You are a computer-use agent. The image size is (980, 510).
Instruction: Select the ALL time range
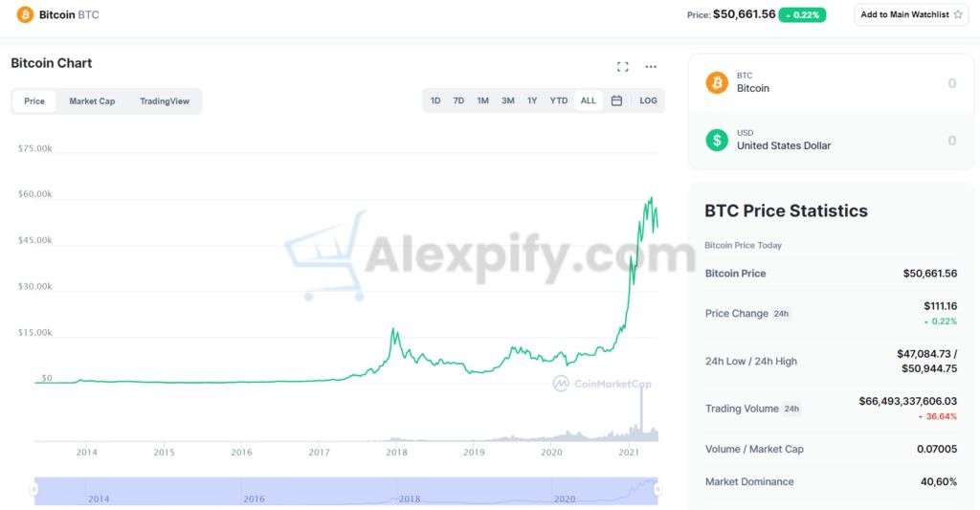[x=588, y=100]
